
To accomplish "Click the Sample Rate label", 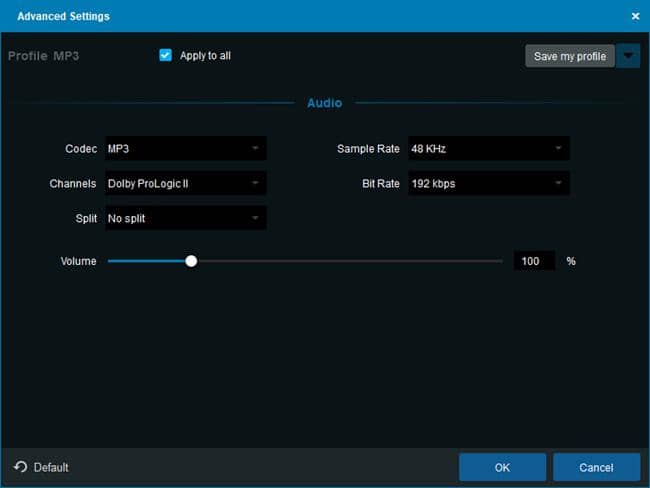I will (x=368, y=148).
